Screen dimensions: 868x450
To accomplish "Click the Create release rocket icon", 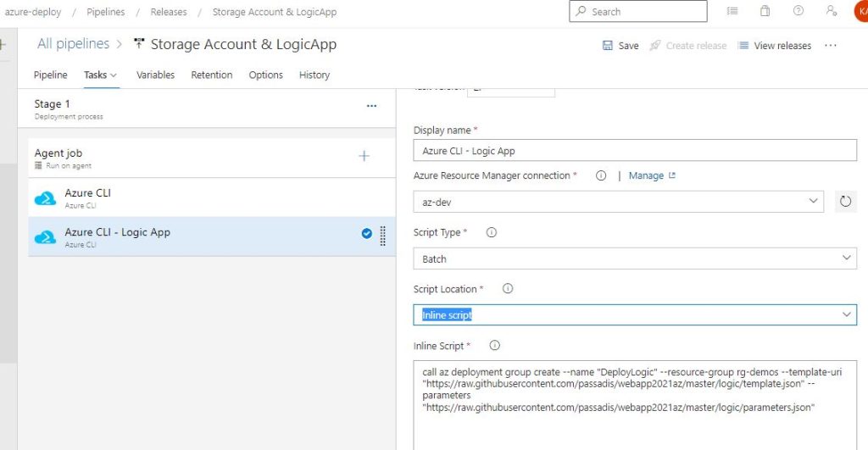I will 655,46.
